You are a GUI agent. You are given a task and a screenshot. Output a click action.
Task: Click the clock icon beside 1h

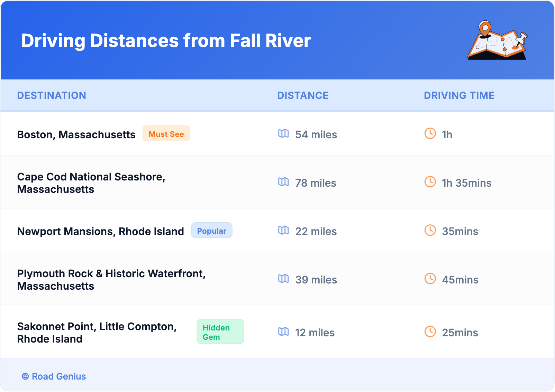430,133
